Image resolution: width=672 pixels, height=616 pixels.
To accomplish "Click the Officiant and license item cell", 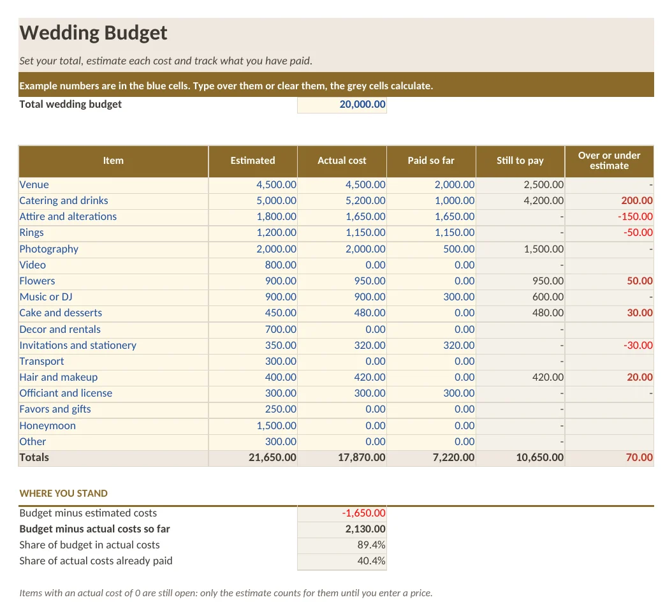I will [x=113, y=393].
